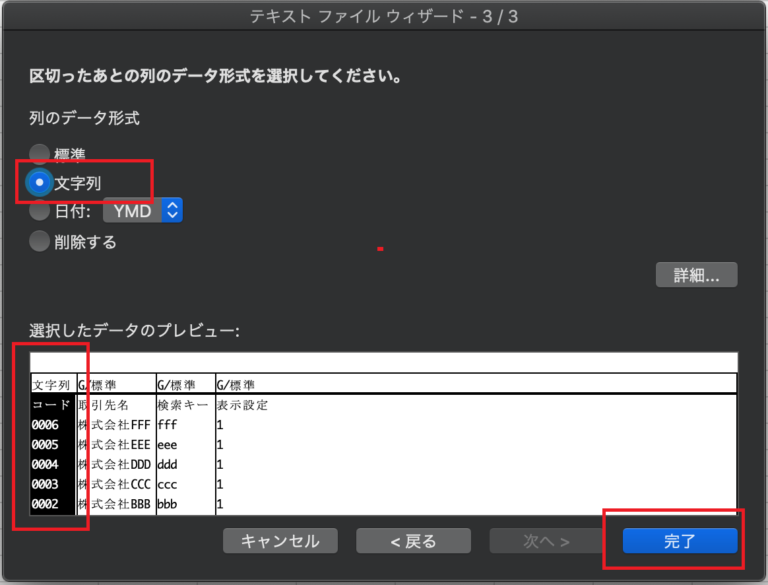Click code 0003 in the preview
The width and height of the screenshot is (768, 585).
point(45,484)
